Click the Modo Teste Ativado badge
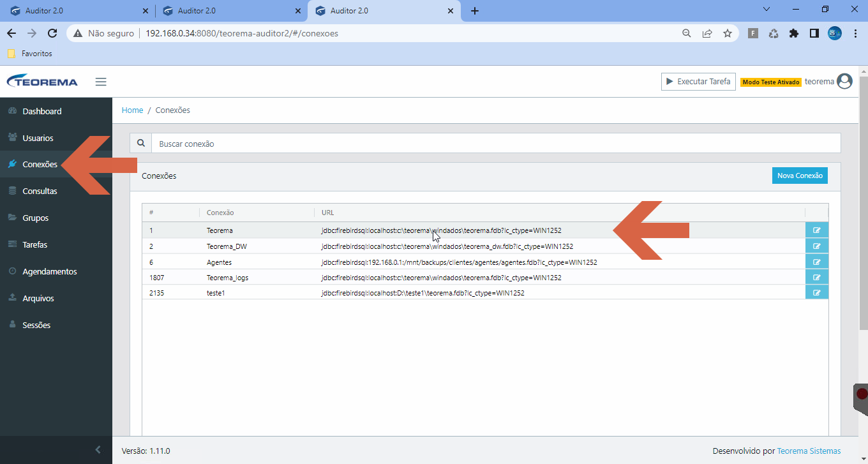This screenshot has height=464, width=868. pyautogui.click(x=771, y=82)
